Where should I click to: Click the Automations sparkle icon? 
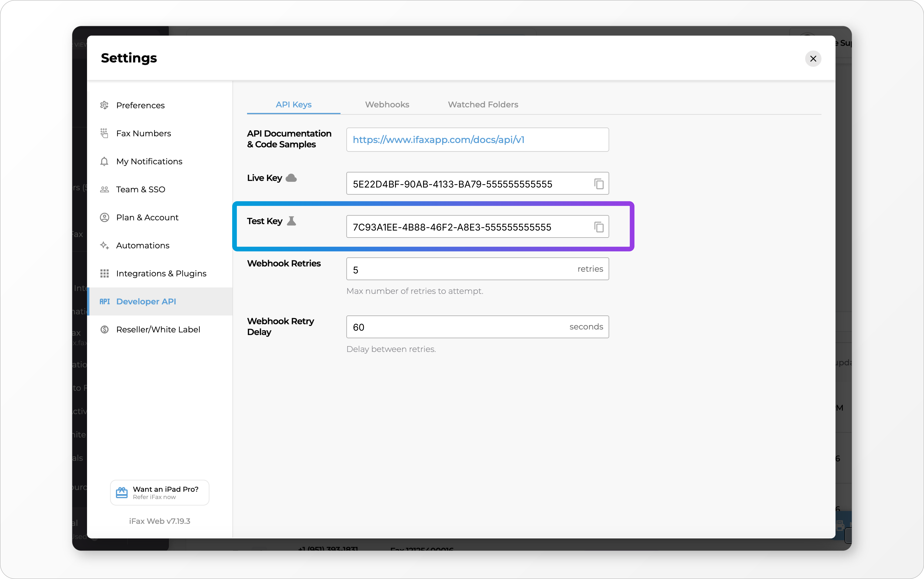[104, 245]
